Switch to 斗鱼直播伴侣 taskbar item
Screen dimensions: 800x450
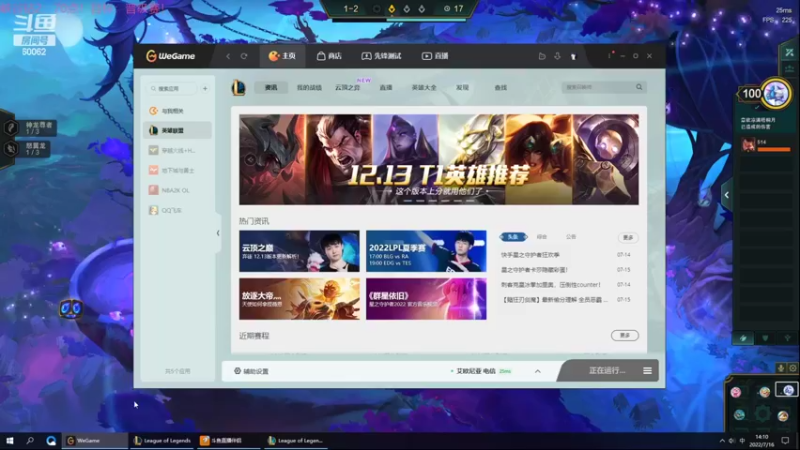(x=229, y=440)
